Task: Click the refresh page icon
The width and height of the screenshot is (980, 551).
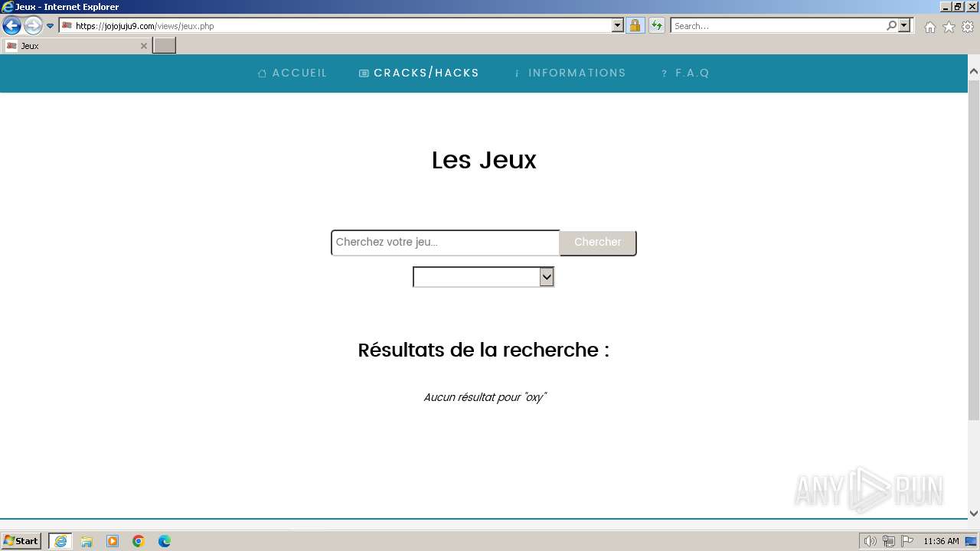Action: (657, 26)
